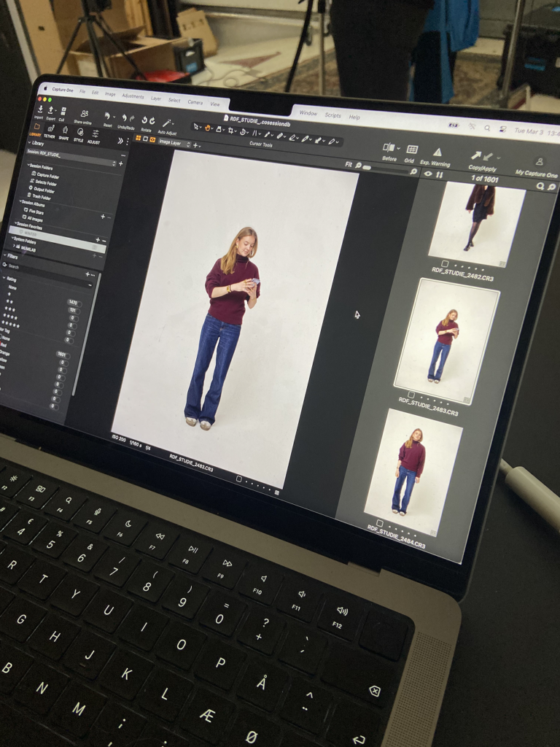Toggle the orange proof eye viewer mode
This screenshot has width=560, height=747.
(152, 139)
